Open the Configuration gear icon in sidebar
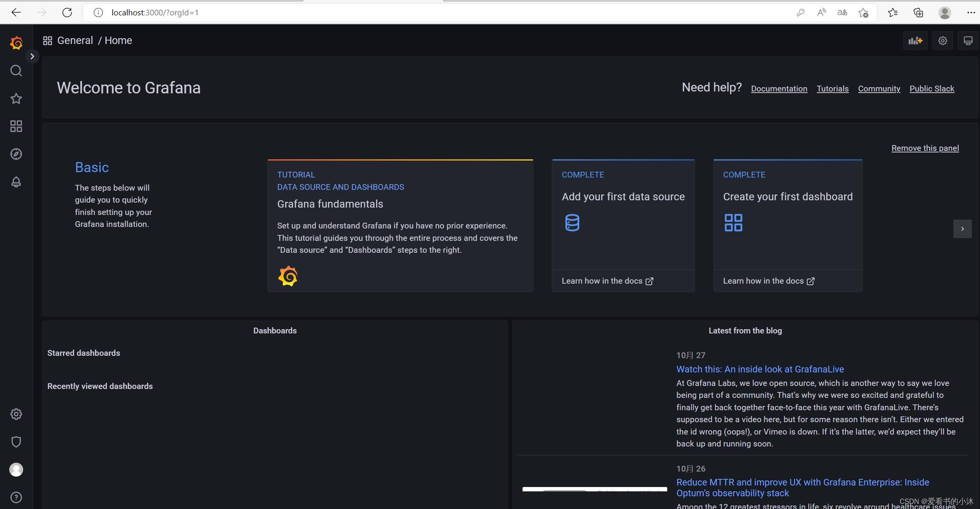 coord(16,414)
